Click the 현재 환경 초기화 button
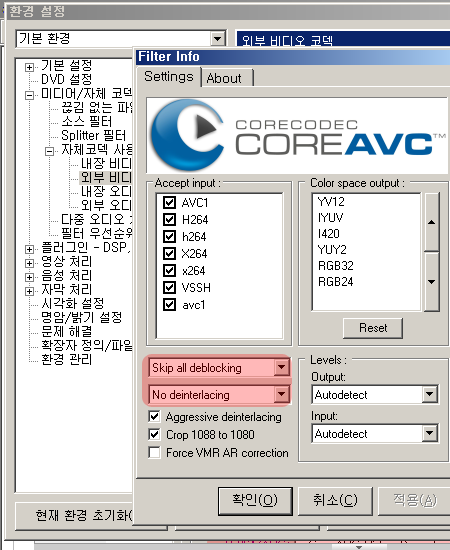The height and width of the screenshot is (550, 450). click(84, 516)
